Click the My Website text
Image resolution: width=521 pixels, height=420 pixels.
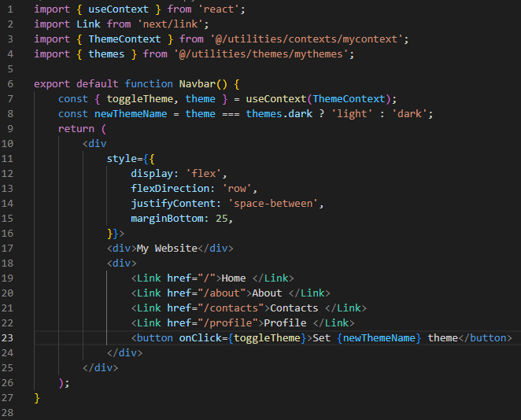[x=167, y=248]
